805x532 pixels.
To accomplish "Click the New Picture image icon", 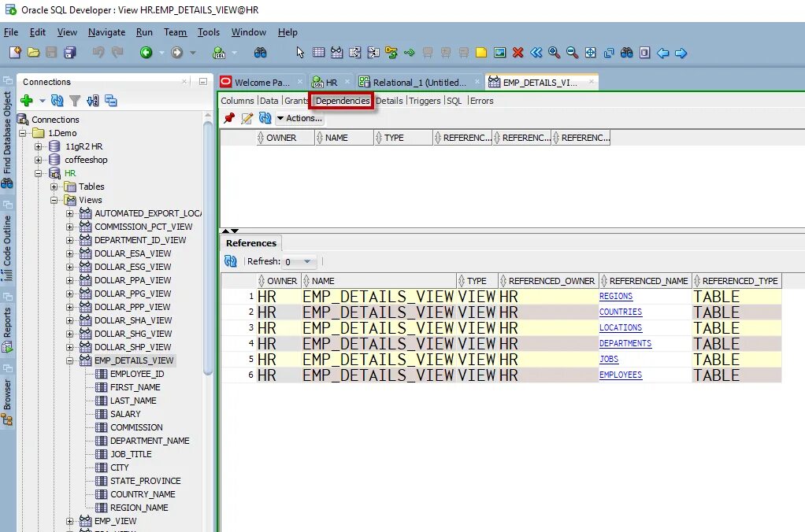I will (499, 52).
